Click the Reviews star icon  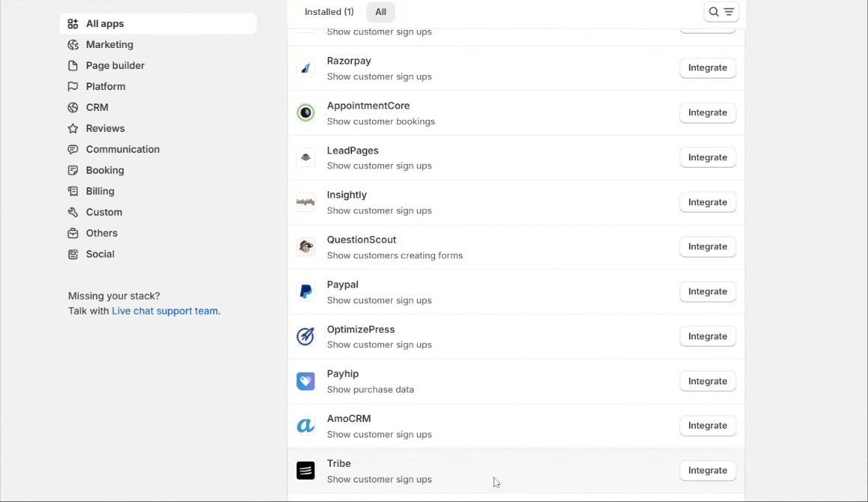pyautogui.click(x=73, y=129)
